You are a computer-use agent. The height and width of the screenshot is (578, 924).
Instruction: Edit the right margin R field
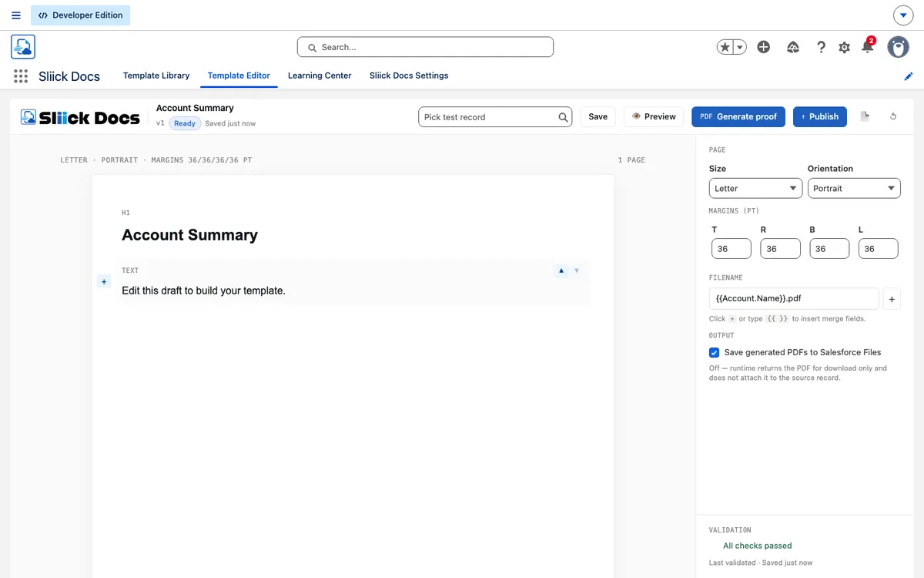point(780,248)
